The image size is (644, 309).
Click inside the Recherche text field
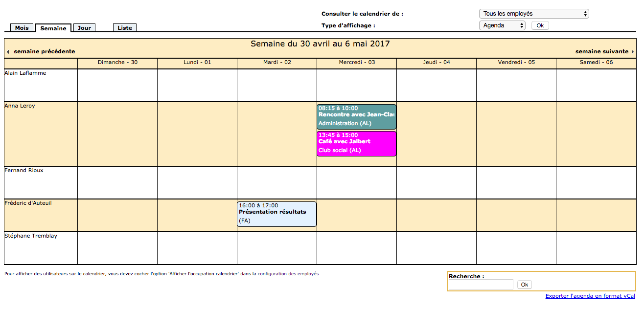pyautogui.click(x=481, y=285)
